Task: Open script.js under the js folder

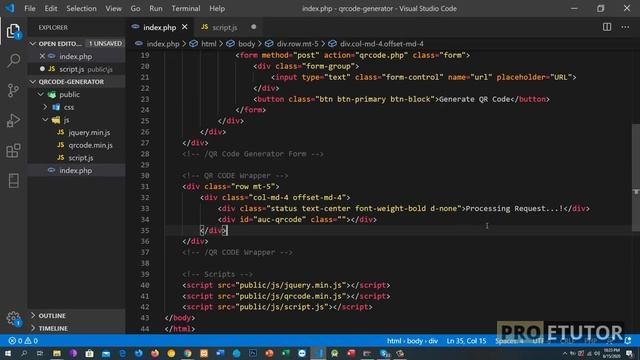Action: [80, 158]
